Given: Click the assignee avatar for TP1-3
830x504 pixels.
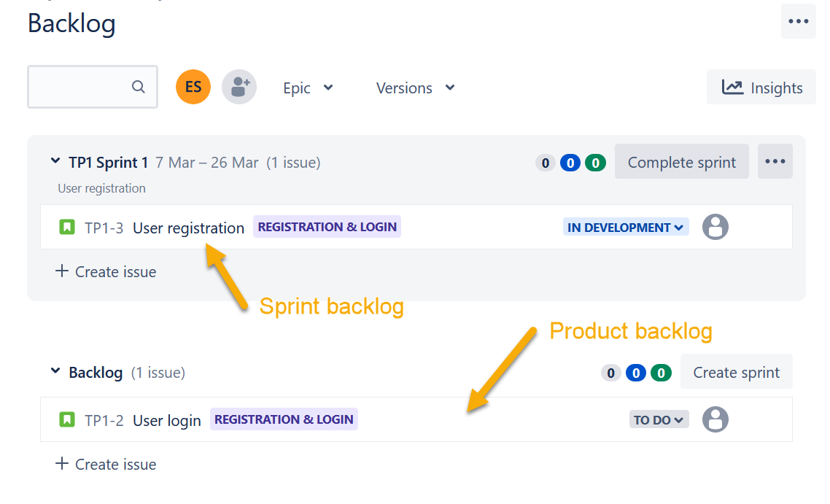Looking at the screenshot, I should 715,227.
